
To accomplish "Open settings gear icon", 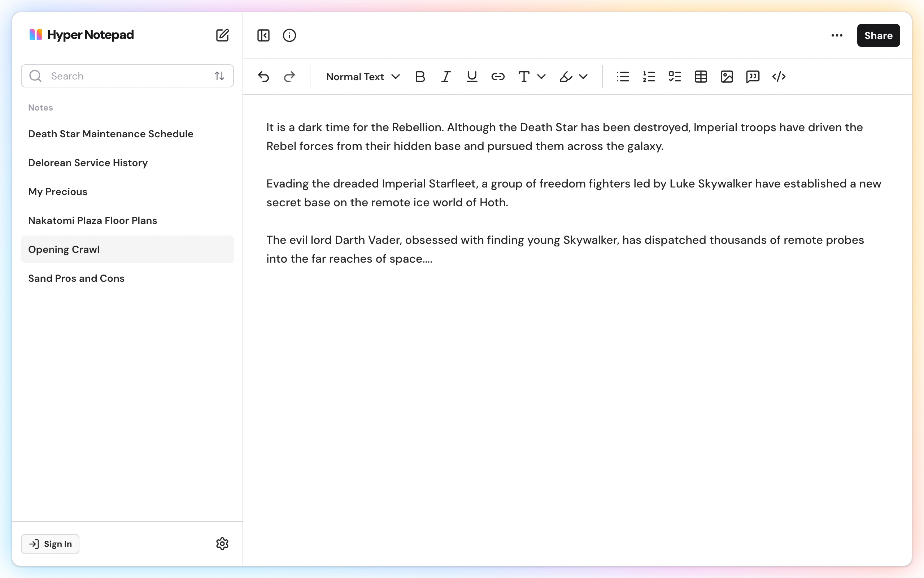I will 222,544.
